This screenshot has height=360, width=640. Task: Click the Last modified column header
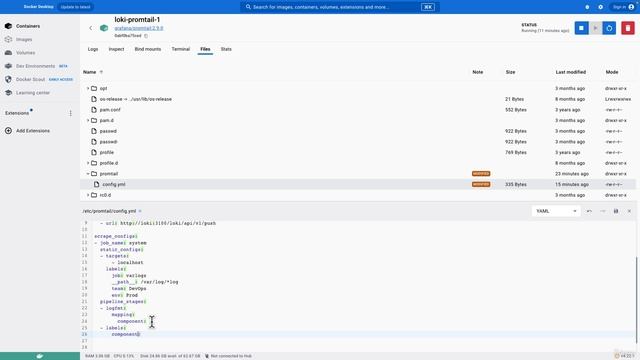(571, 72)
